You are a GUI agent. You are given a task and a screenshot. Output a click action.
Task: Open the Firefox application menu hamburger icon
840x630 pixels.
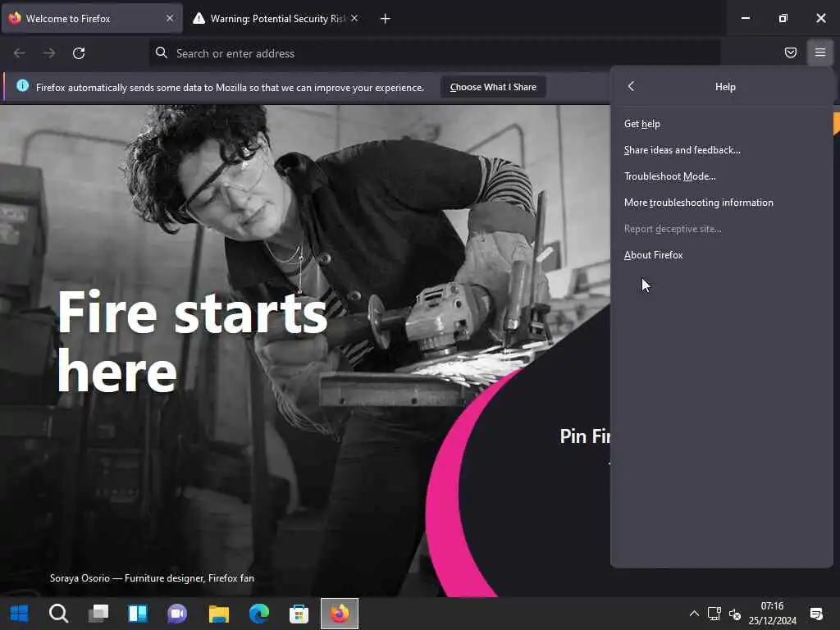click(819, 52)
